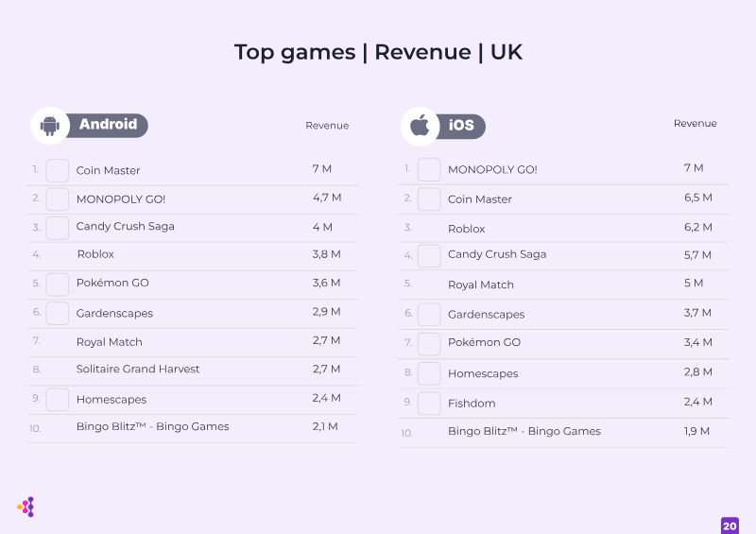This screenshot has width=756, height=534.
Task: Click the Candy Crush Saga icon in Android list
Action: pos(58,228)
